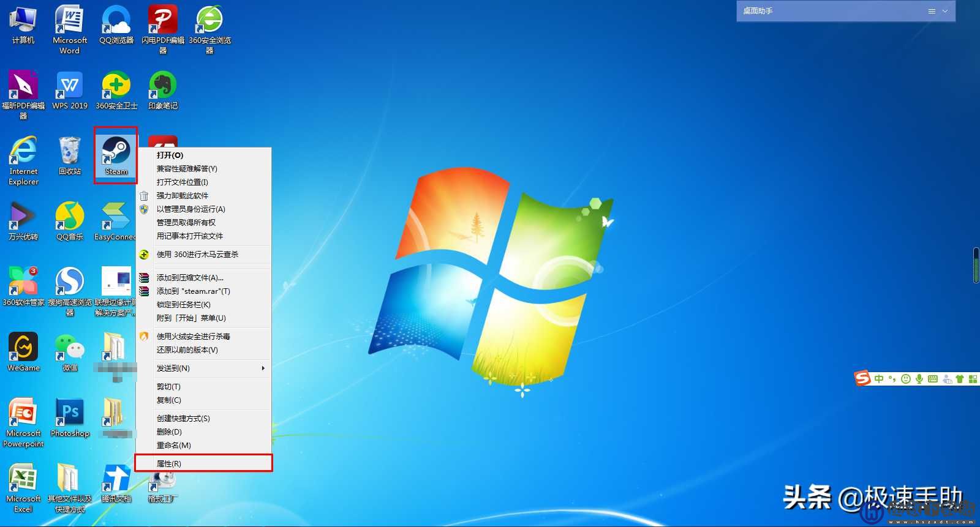
Task: Select the 微信 WeChat desktop icon
Action: [70, 353]
